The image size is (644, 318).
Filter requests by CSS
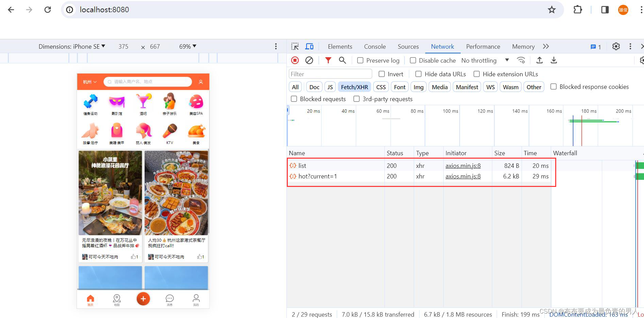click(x=381, y=87)
